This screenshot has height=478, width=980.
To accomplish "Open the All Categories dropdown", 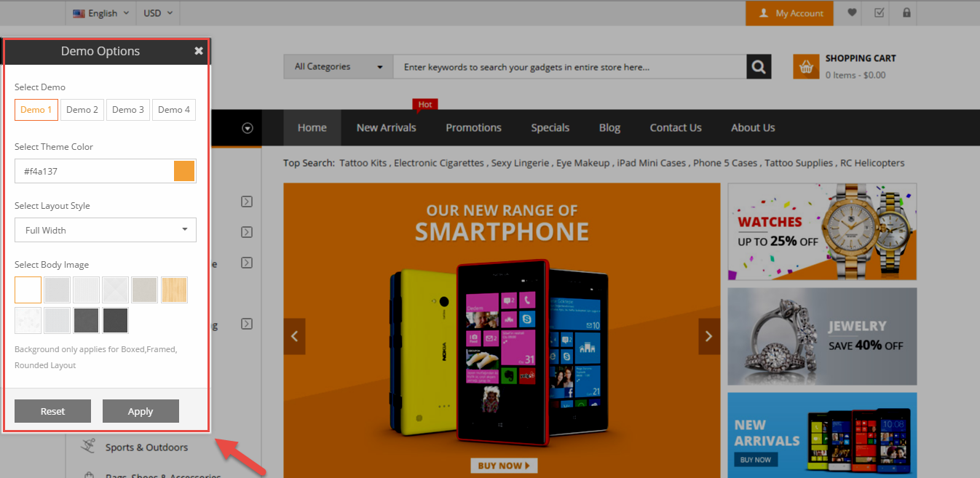I will tap(339, 67).
